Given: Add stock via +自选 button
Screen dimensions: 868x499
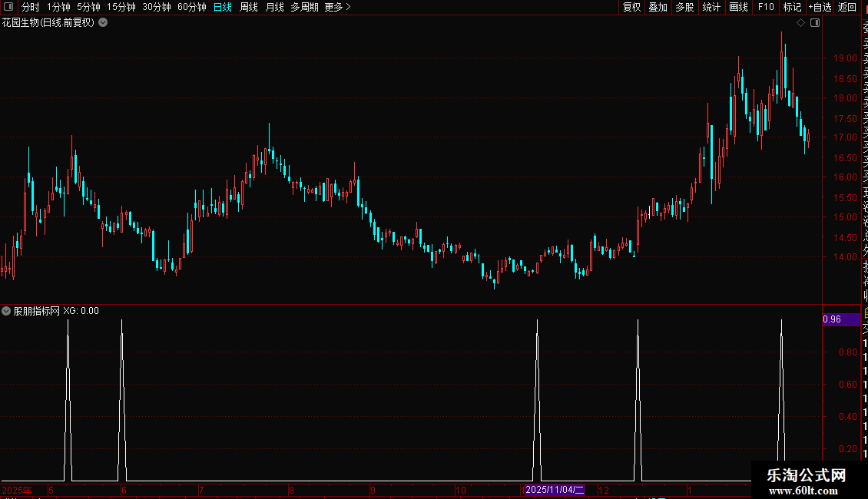Looking at the screenshot, I should [820, 7].
